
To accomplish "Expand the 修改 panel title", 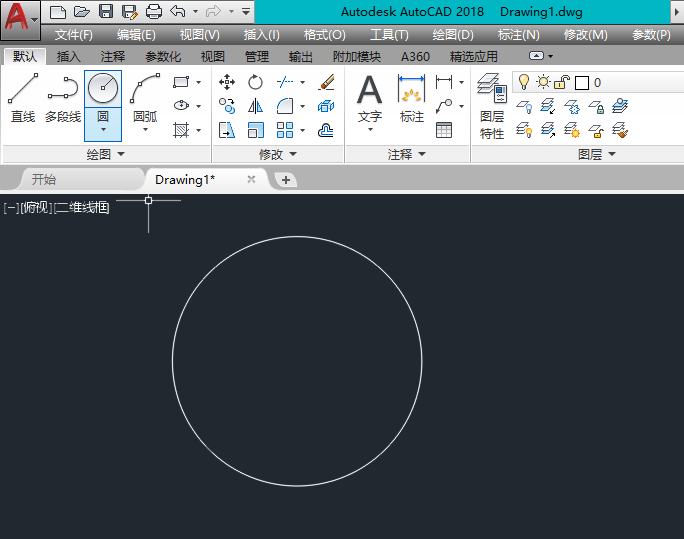I will coord(278,154).
